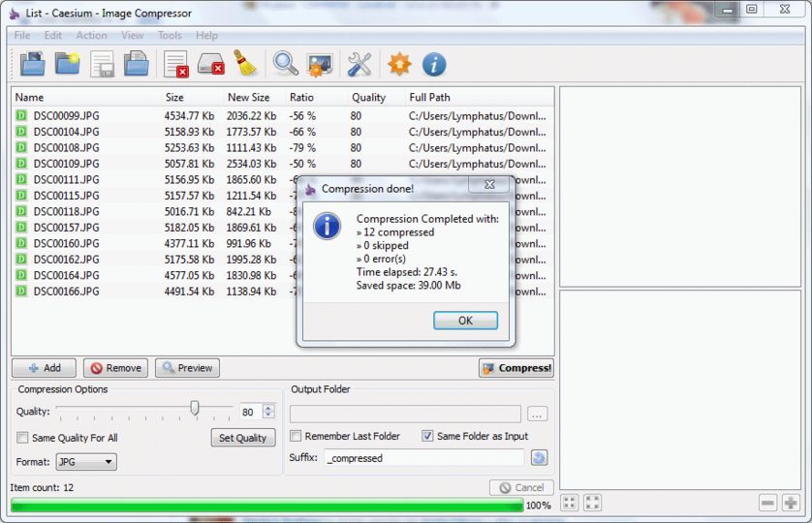The image size is (812, 523).
Task: Sort by the Size column header
Action: click(192, 97)
